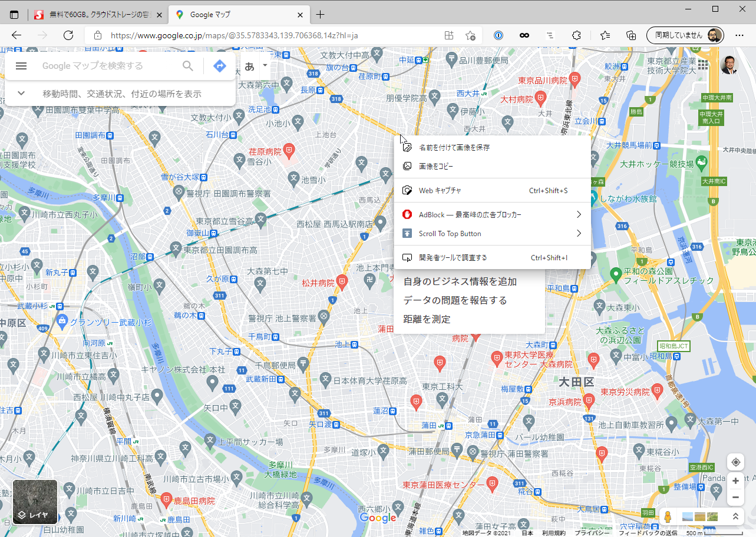Switch to the 無料で60GB browser tab
This screenshot has height=537, width=756.
[97, 15]
